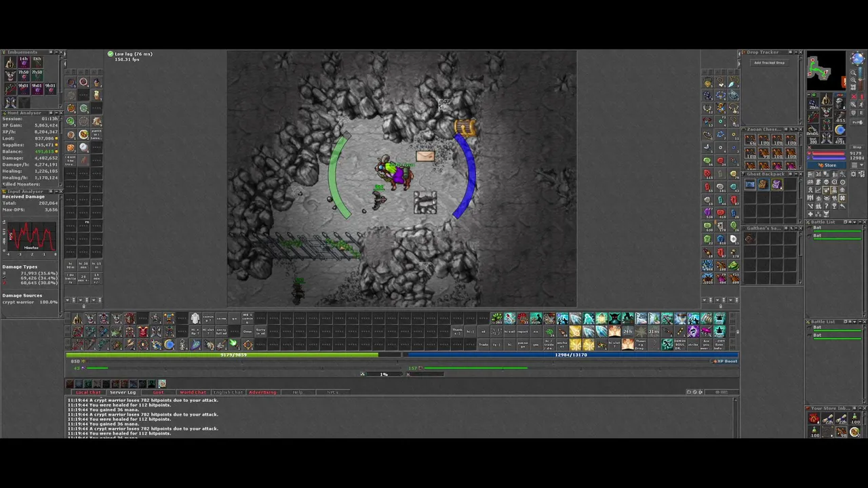Click the Trade text hotkey slot
The width and height of the screenshot is (868, 488).
(x=484, y=344)
